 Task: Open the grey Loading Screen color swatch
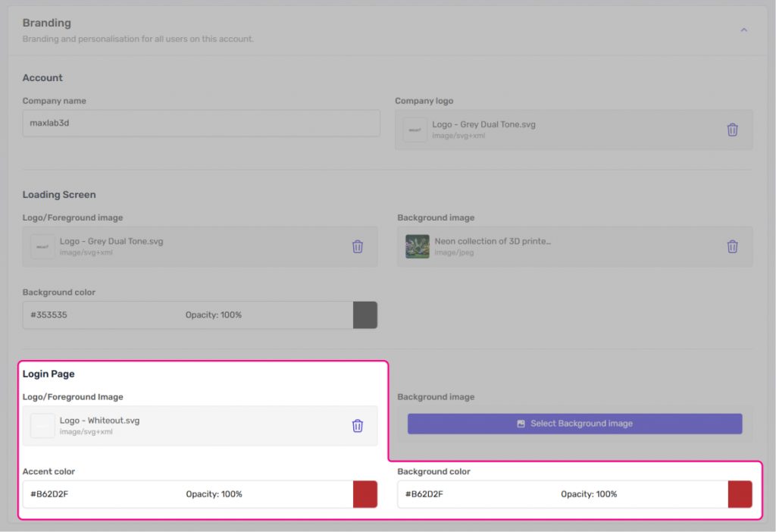(x=365, y=315)
